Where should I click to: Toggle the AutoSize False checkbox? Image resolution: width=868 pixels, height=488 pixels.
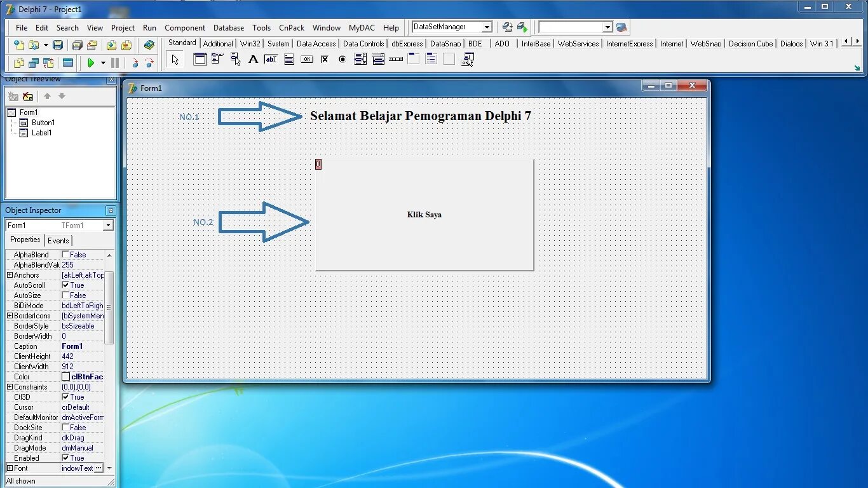point(65,295)
